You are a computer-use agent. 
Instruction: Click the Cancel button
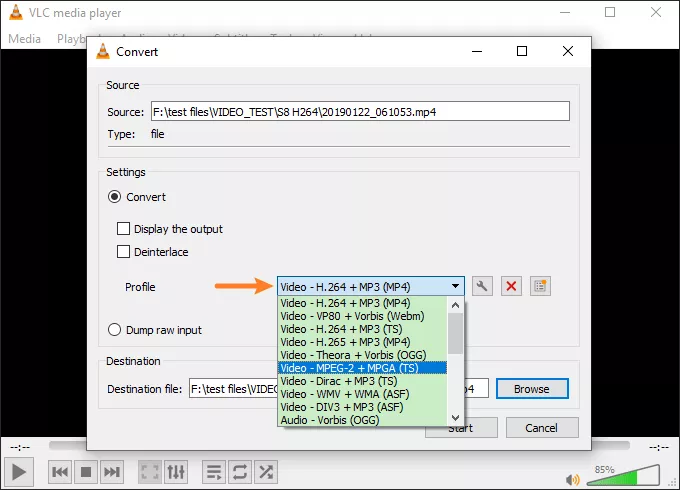542,428
